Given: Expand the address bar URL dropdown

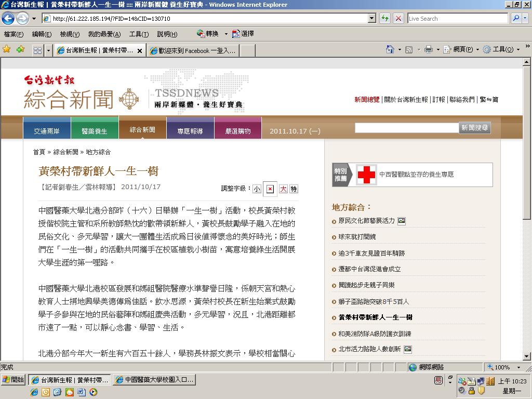Looking at the screenshot, I should click(x=372, y=18).
